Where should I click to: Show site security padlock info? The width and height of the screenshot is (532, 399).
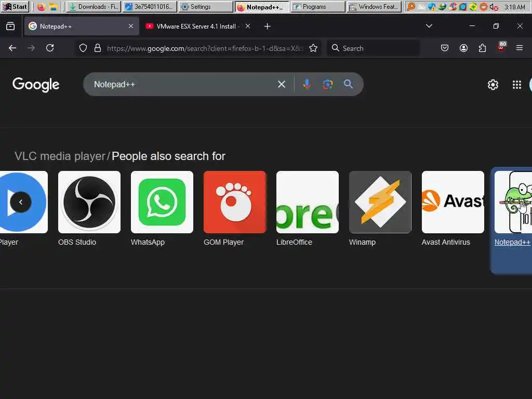[98, 48]
